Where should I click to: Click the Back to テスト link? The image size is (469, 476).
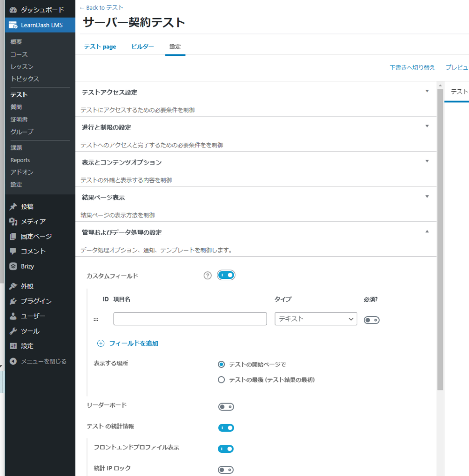click(x=101, y=8)
